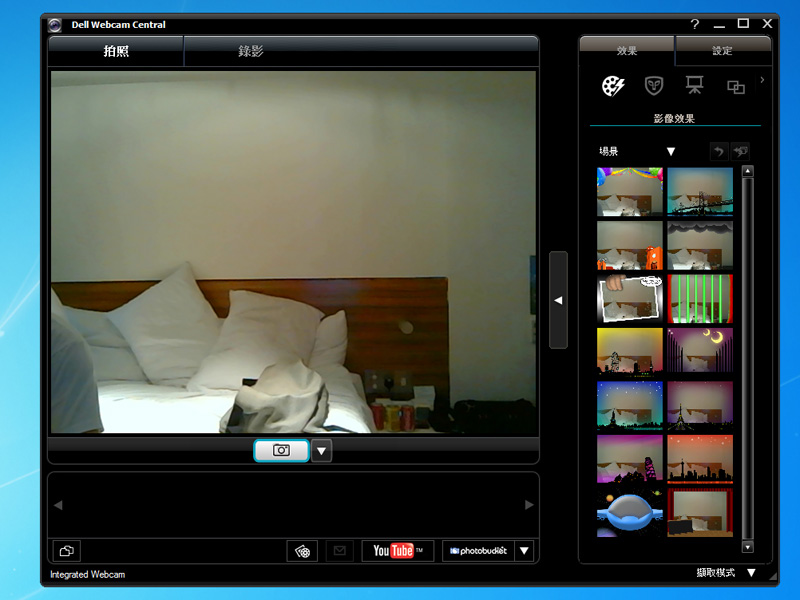Click the undo effect arrow icon
Screen dimensions: 800x600
click(718, 151)
